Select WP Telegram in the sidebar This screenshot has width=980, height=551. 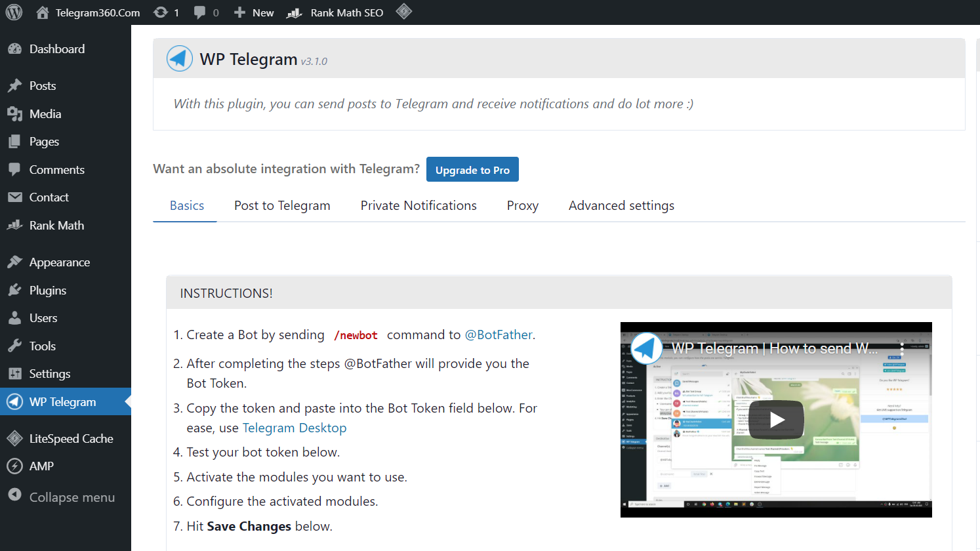[66, 402]
